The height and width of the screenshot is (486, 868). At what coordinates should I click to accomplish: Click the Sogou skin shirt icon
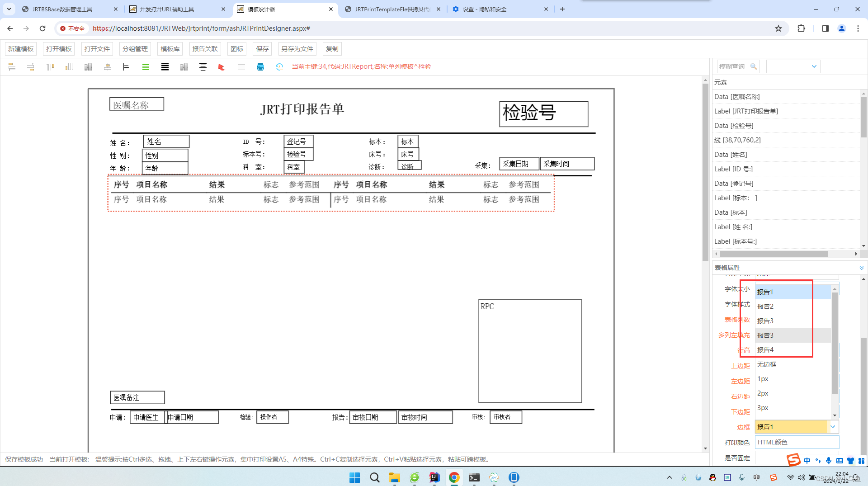click(x=850, y=461)
